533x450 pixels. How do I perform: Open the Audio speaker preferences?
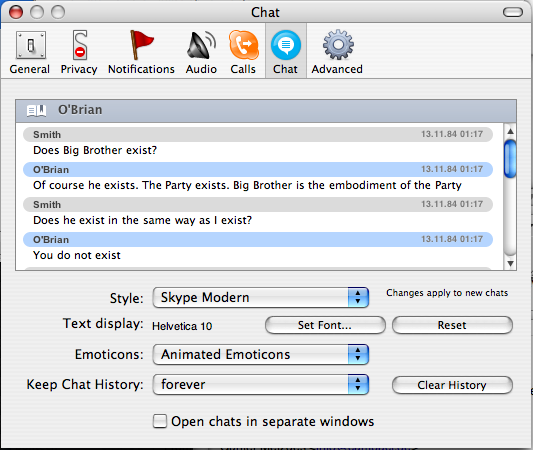(x=201, y=52)
